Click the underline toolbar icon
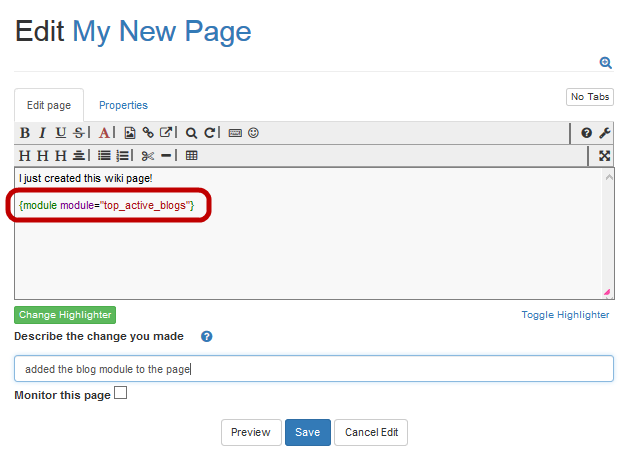This screenshot has width=625, height=465. click(x=60, y=132)
